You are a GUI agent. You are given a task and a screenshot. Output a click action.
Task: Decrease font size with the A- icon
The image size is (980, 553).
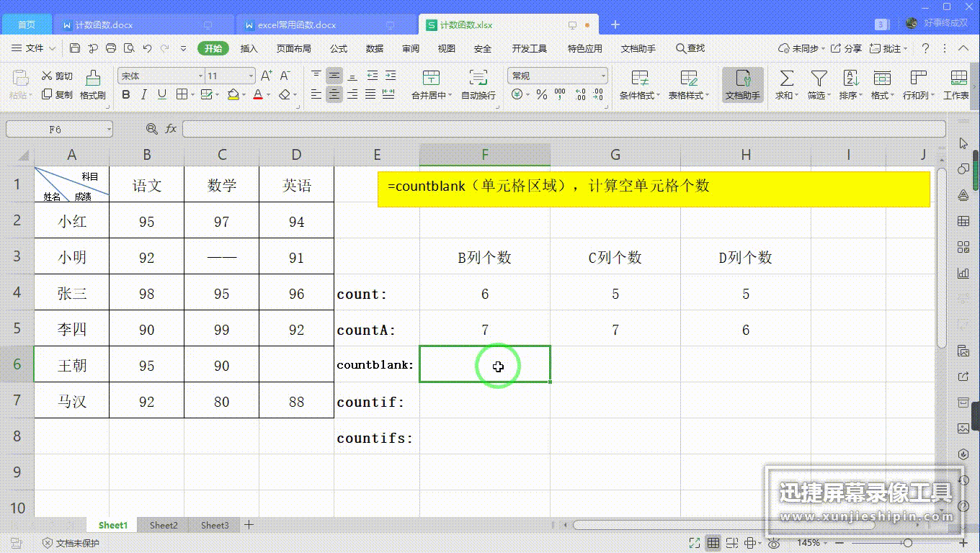[285, 76]
